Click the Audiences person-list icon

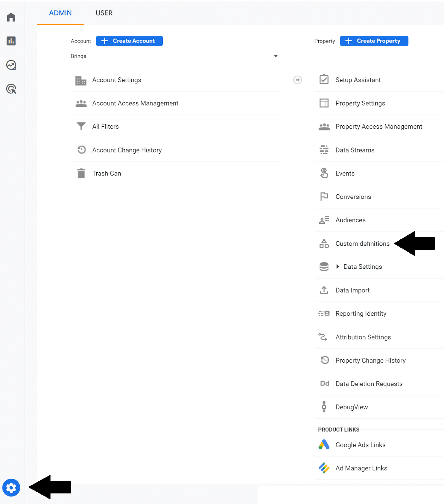pyautogui.click(x=324, y=220)
